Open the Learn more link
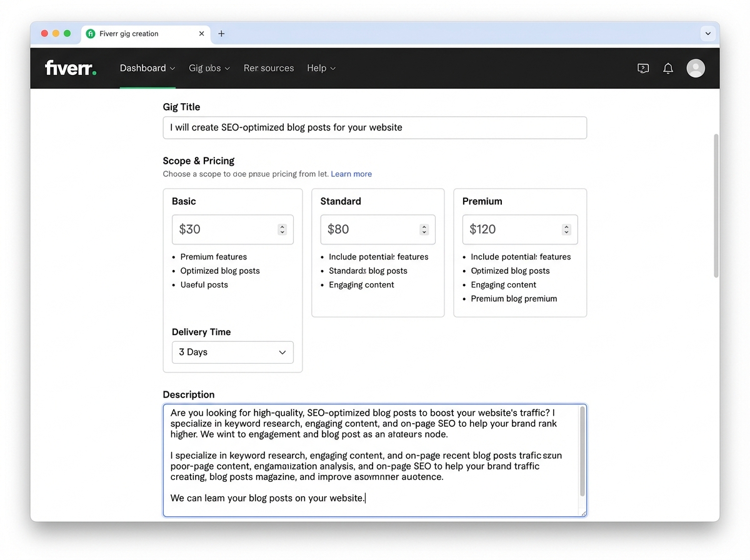Viewport: 750px width, 560px height. click(351, 174)
